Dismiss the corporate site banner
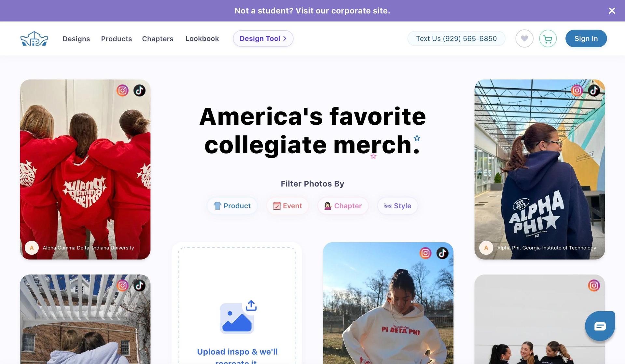Viewport: 625px width, 364px height. (x=612, y=11)
